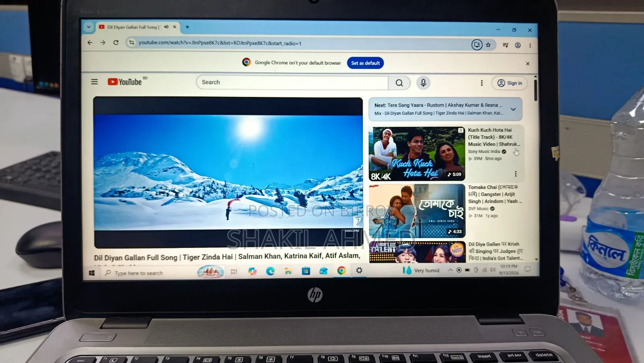Image resolution: width=644 pixels, height=363 pixels.
Task: Show hidden system tray icons chevron
Action: click(450, 270)
